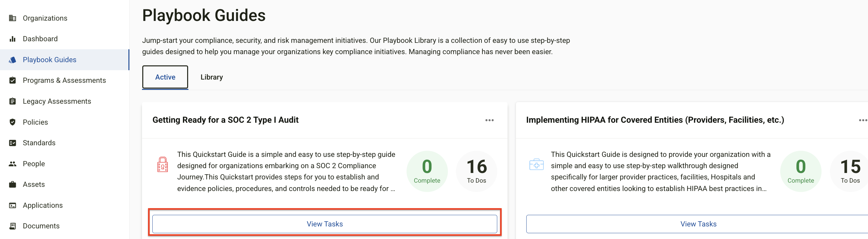This screenshot has width=868, height=239.
Task: Click the Organizations building icon
Action: click(x=13, y=18)
